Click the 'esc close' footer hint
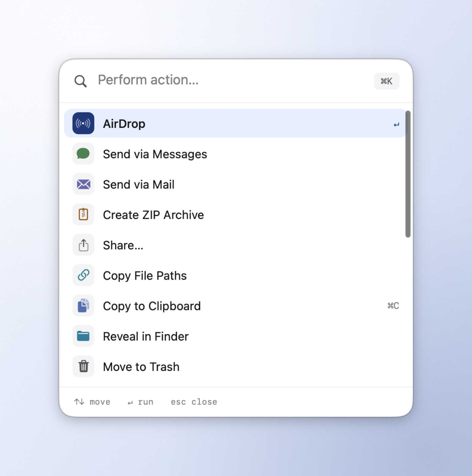The height and width of the screenshot is (476, 472). 194,402
